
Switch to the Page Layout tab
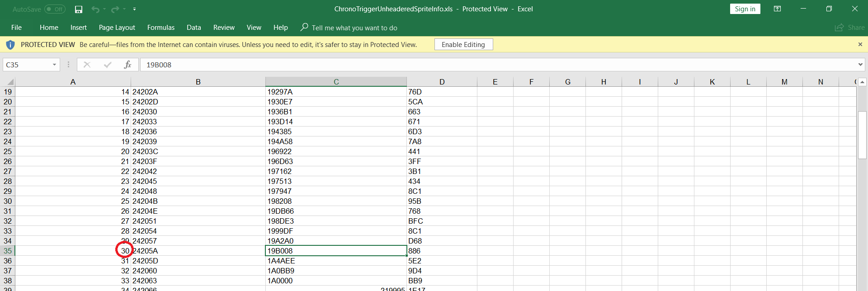click(x=117, y=28)
